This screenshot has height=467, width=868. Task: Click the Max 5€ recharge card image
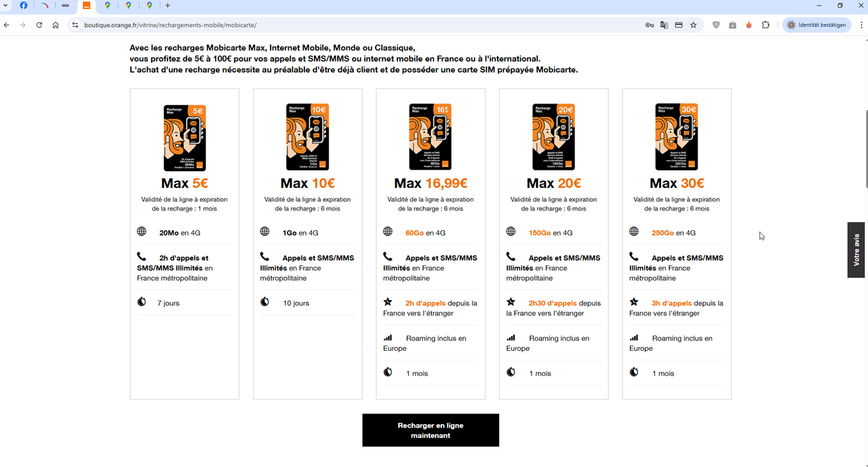(184, 138)
